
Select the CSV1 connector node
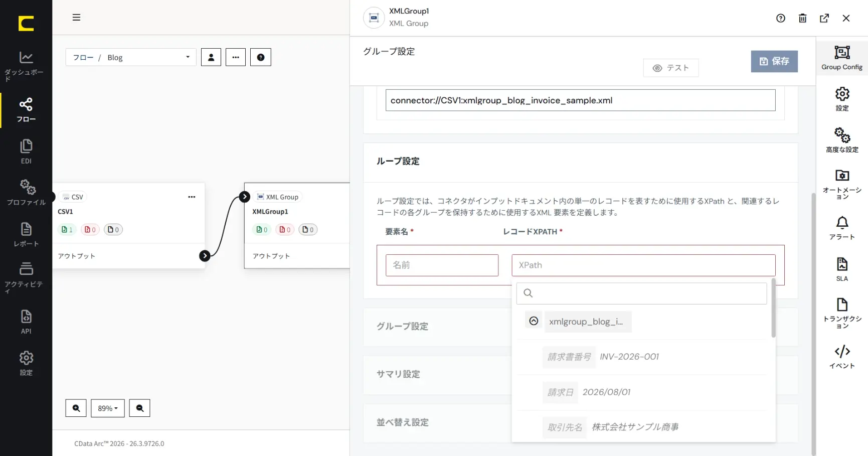(129, 226)
